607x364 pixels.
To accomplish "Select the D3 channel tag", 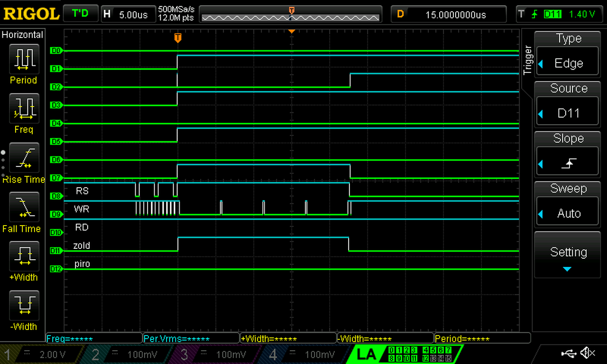I will tap(56, 105).
